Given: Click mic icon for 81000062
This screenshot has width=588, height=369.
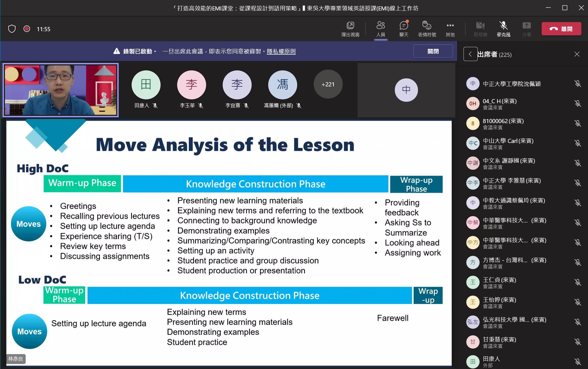Looking at the screenshot, I should tap(578, 123).
